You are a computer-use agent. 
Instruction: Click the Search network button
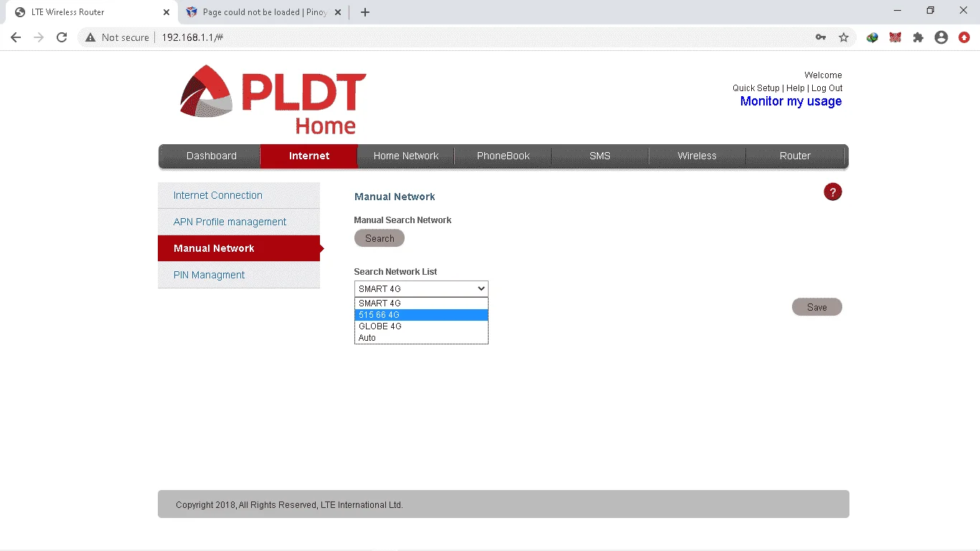click(x=380, y=238)
